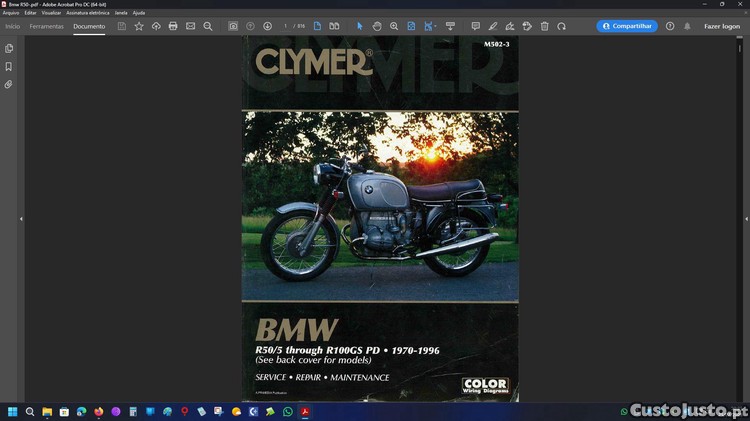Delete page using trash can icon
This screenshot has height=421, width=750.
click(x=544, y=26)
